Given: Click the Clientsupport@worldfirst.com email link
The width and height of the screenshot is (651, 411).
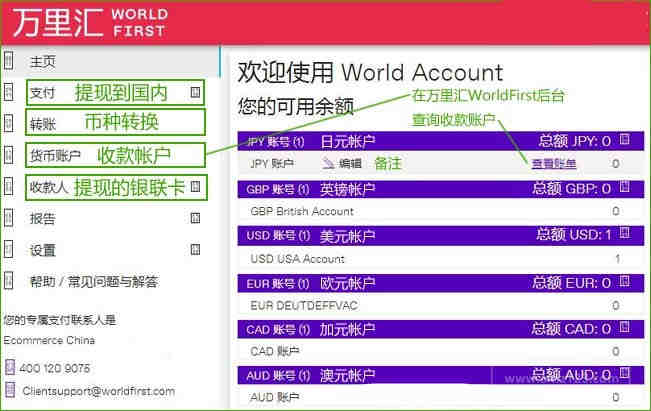Looking at the screenshot, I should click(98, 391).
